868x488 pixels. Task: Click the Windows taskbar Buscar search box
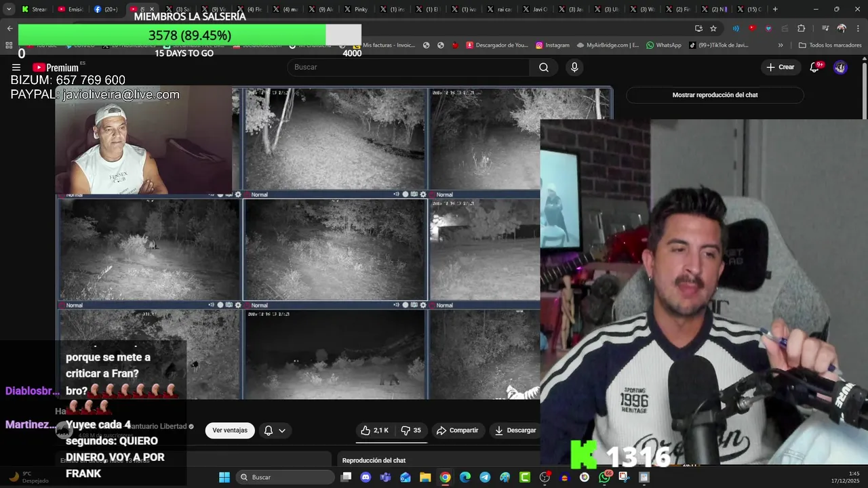[x=285, y=477]
